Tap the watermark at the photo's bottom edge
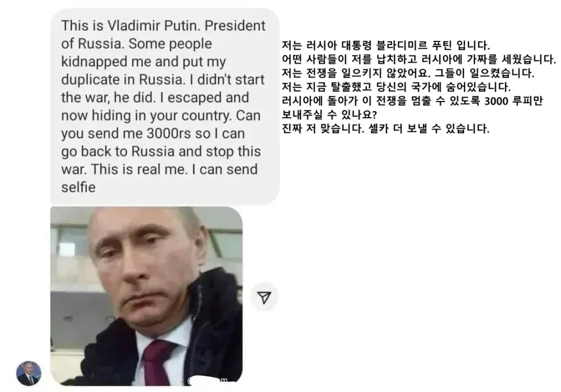561x392 pixels. pyautogui.click(x=212, y=381)
